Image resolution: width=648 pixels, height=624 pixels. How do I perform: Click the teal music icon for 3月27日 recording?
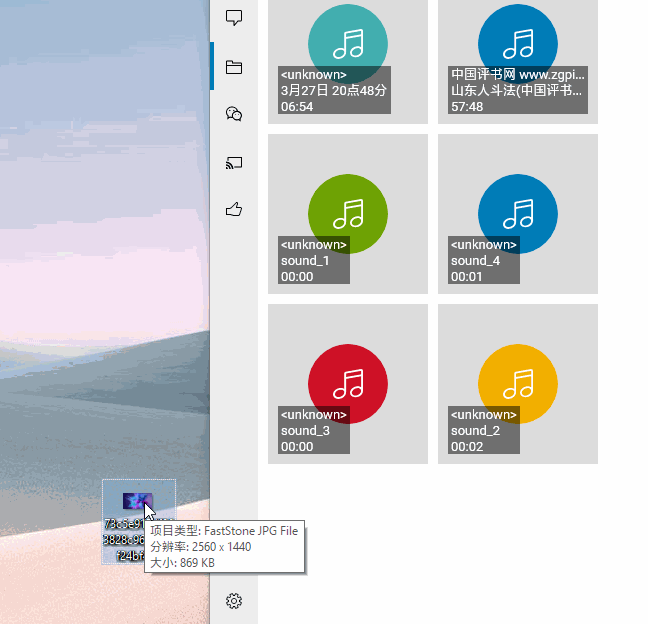click(348, 43)
